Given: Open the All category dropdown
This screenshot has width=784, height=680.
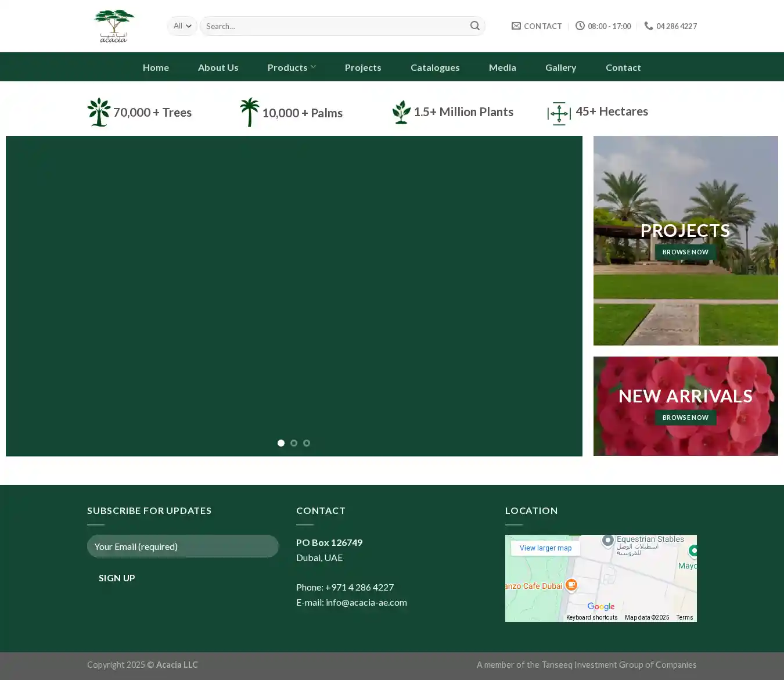Looking at the screenshot, I should pyautogui.click(x=182, y=26).
